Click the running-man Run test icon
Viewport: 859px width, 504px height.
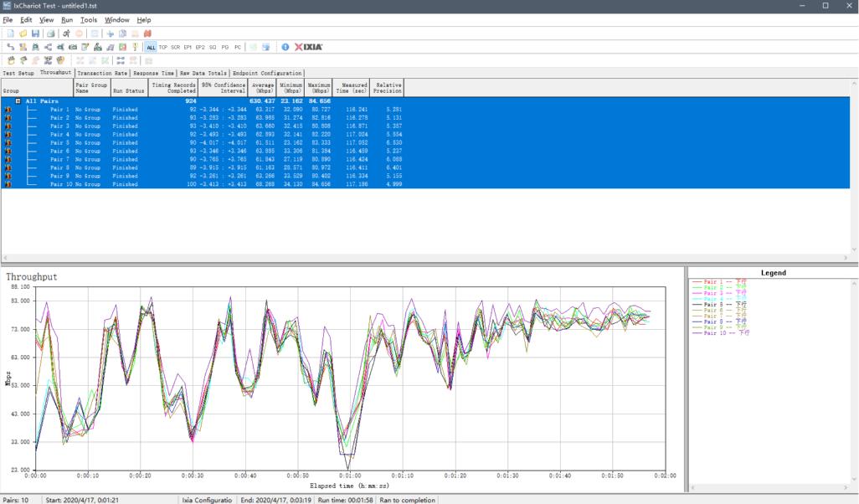66,33
